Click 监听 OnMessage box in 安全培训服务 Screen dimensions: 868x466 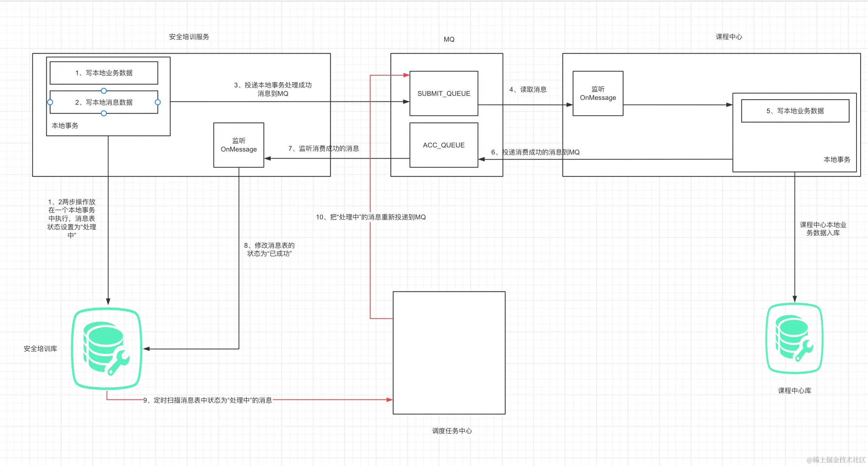(239, 145)
